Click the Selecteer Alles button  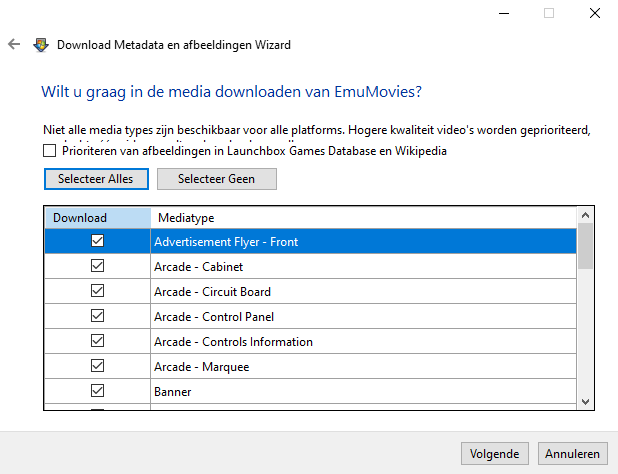click(x=96, y=179)
